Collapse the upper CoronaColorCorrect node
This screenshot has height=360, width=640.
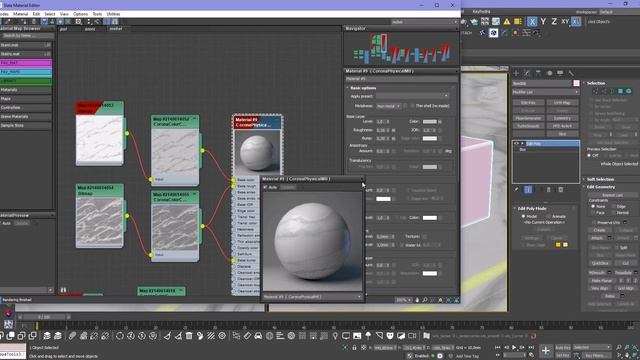click(194, 119)
